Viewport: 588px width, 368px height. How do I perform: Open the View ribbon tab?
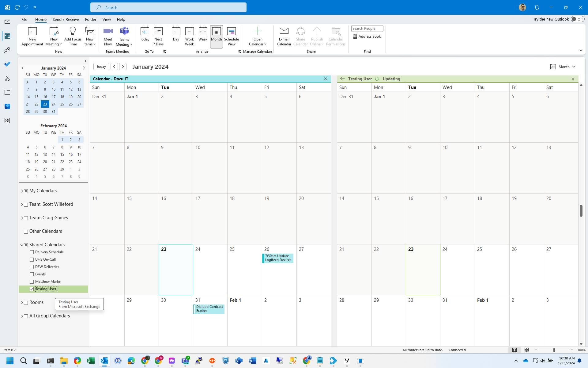(107, 19)
